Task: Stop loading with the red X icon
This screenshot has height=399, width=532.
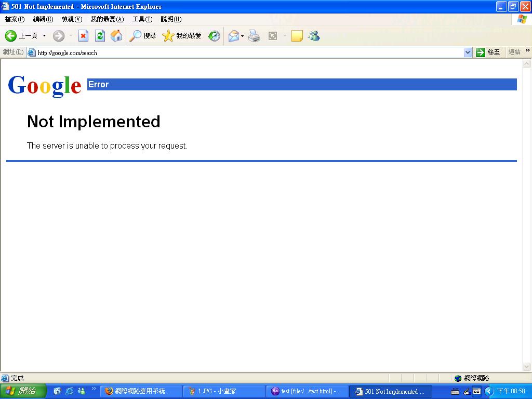Action: (x=83, y=36)
